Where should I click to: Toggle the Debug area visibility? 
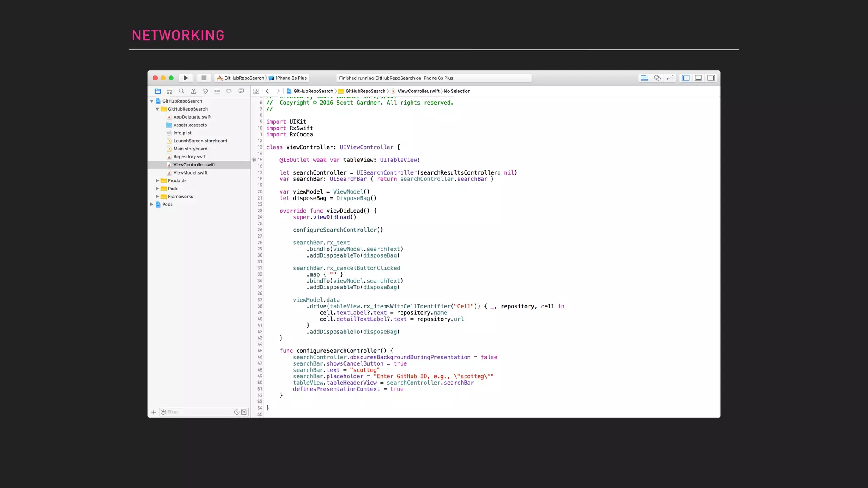point(698,78)
